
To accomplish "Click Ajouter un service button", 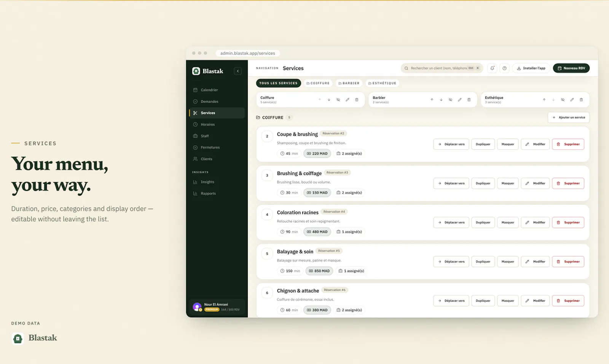I will 569,118.
